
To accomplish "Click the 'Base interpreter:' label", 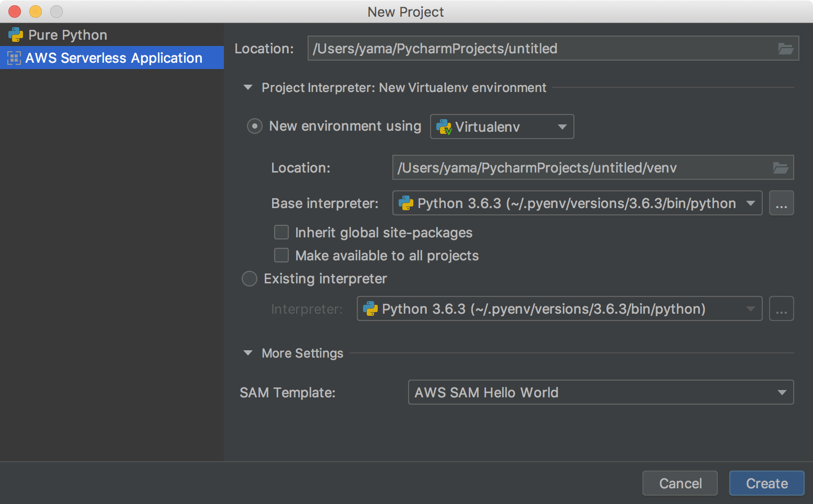I will pyautogui.click(x=325, y=203).
